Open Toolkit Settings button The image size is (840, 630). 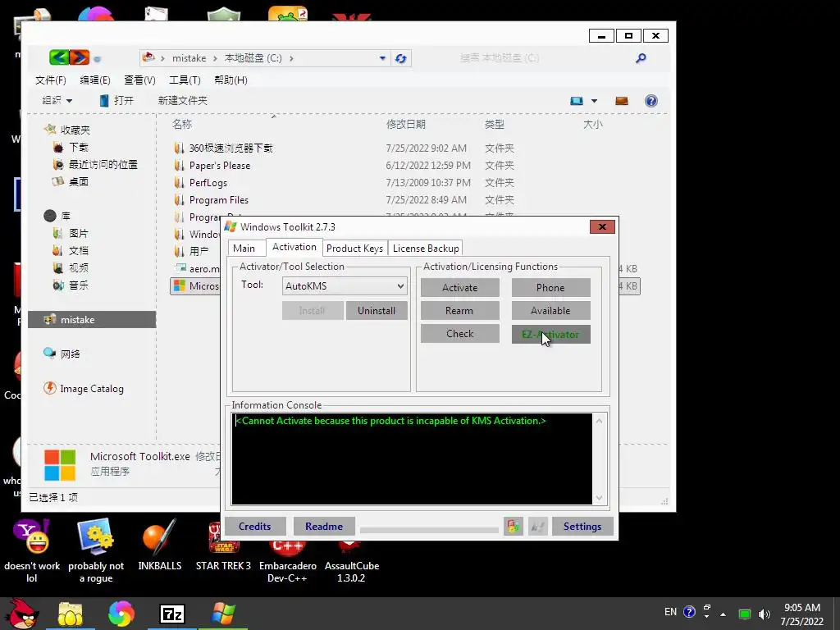582,527
